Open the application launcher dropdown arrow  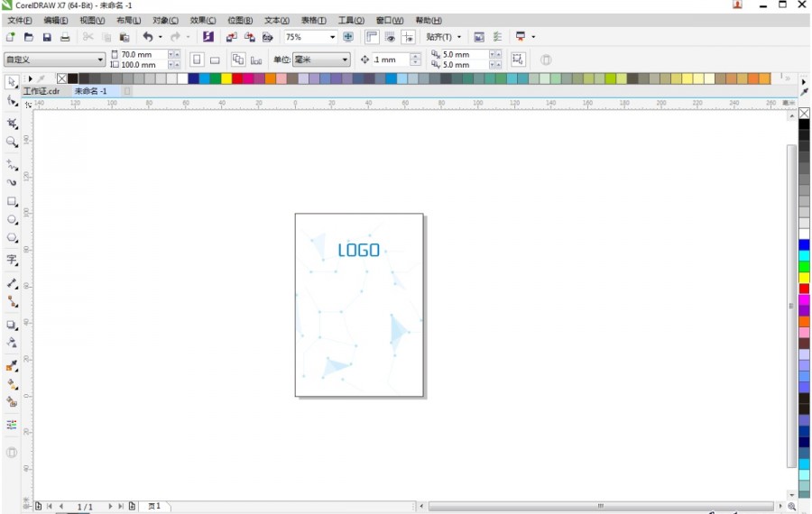pos(533,37)
